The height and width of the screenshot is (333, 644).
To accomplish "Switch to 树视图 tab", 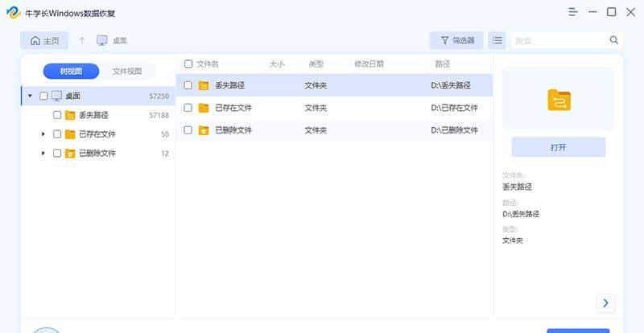I will [71, 71].
